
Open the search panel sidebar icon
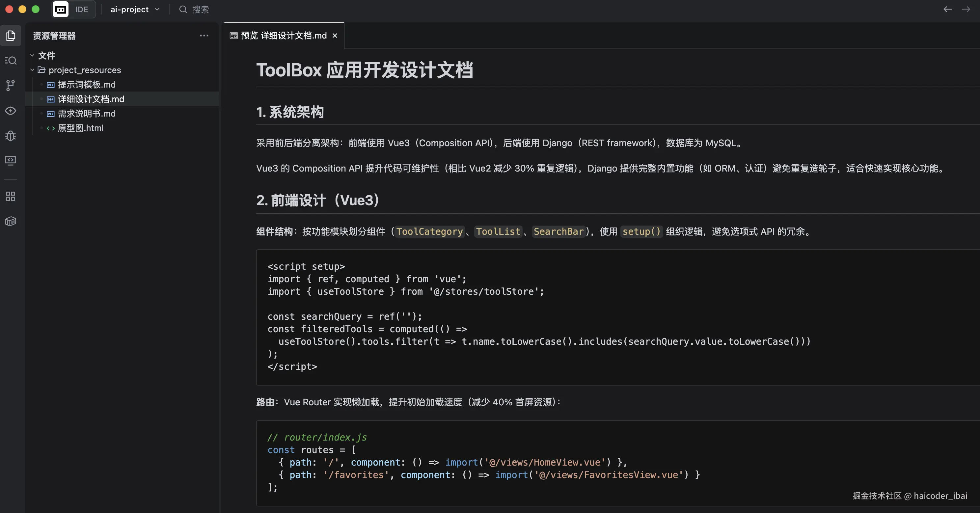[11, 61]
